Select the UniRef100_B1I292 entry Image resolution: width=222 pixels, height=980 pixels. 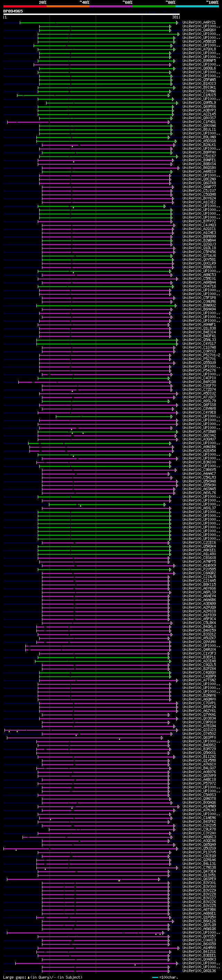[x=199, y=756]
